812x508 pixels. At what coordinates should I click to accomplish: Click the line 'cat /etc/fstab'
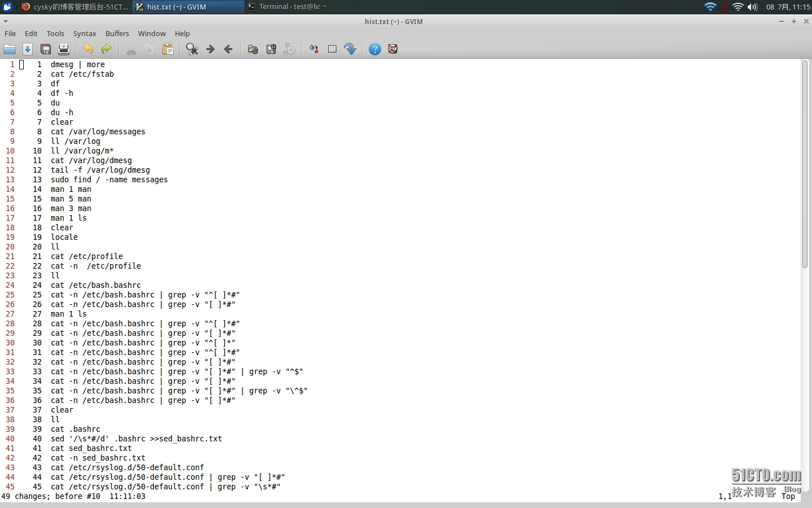coord(82,74)
